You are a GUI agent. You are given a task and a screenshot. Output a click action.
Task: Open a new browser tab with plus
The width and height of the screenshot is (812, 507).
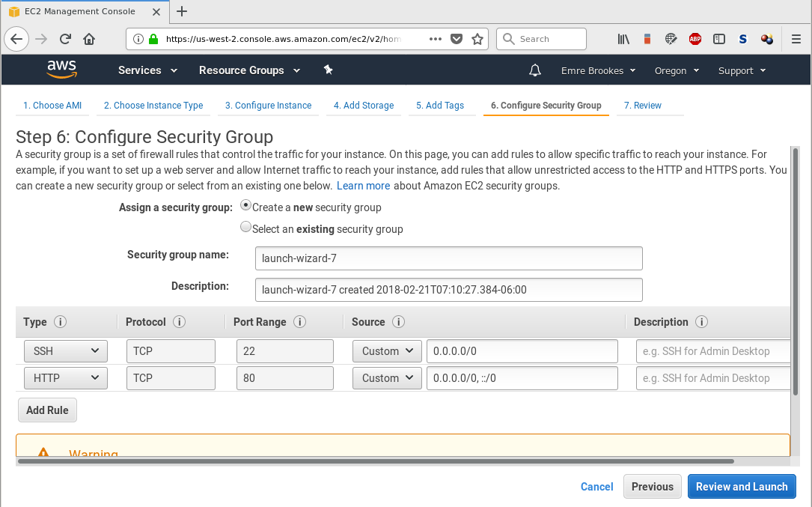point(182,11)
